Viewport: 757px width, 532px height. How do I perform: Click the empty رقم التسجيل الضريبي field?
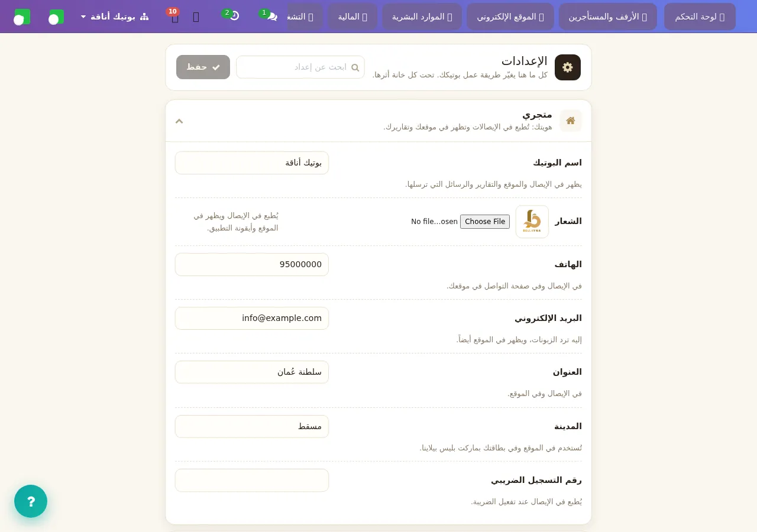point(252,480)
